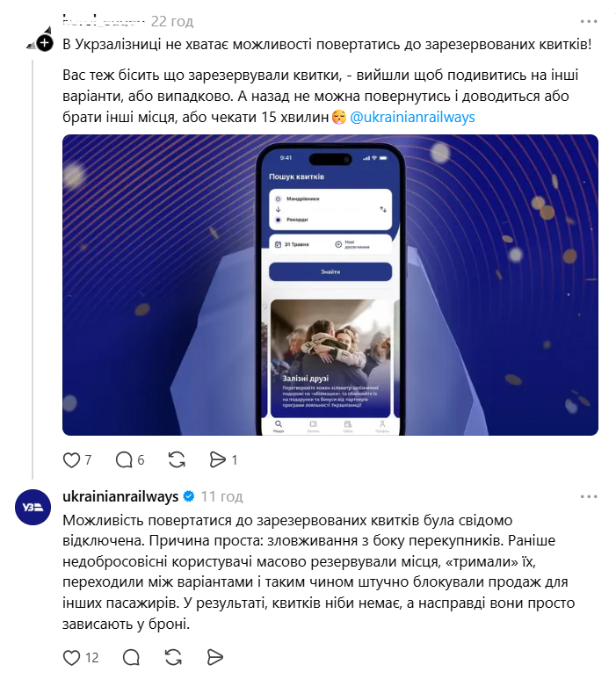This screenshot has height=679, width=616.
Task: Reply to the ukrainianrailways comment
Action: (131, 658)
